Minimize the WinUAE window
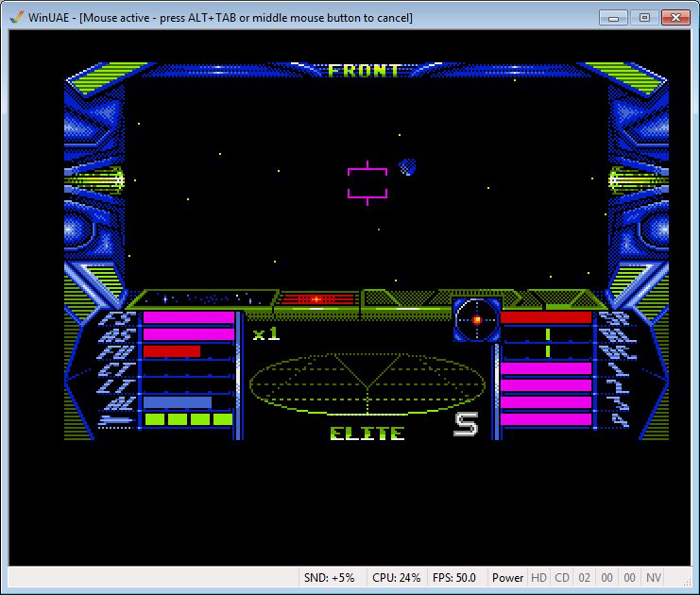The image size is (700, 595). (x=613, y=18)
